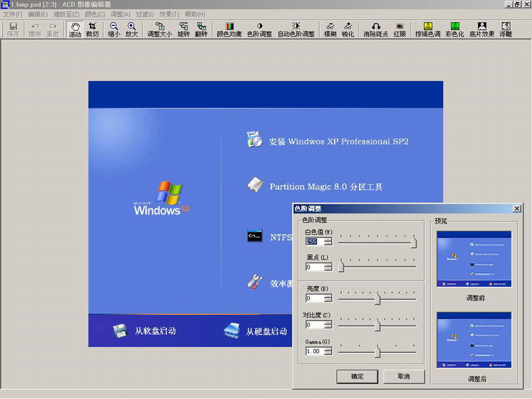Open the Zoom to (缩放至) menu
Viewport: 532px width, 399px height.
click(66, 14)
